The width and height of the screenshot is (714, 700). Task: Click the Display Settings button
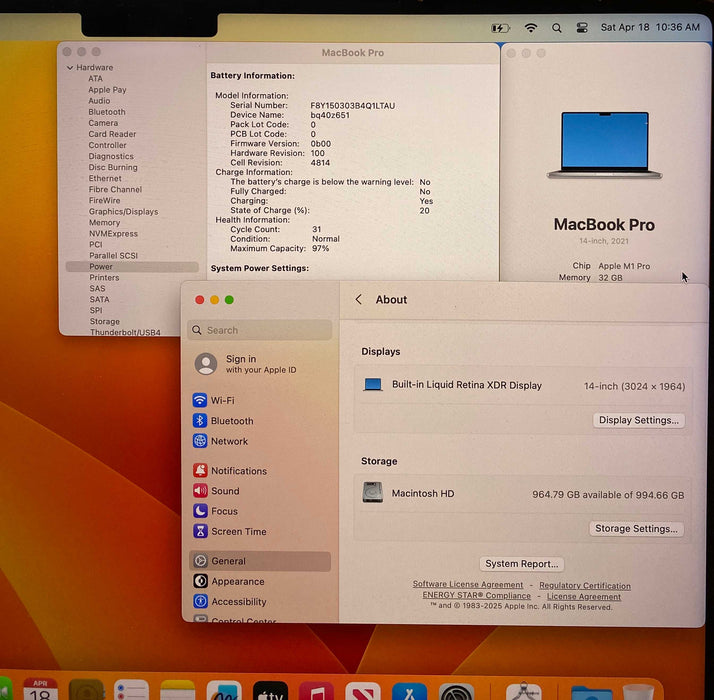[639, 420]
